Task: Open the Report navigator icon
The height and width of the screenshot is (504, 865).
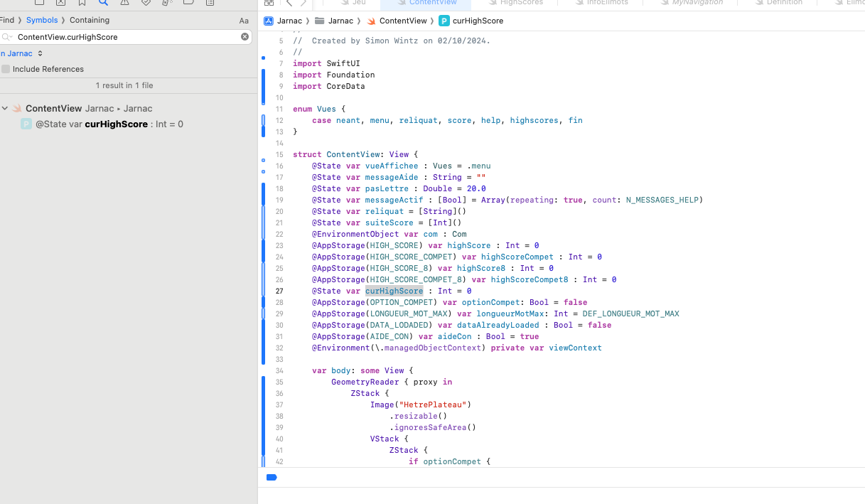Action: 210,3
